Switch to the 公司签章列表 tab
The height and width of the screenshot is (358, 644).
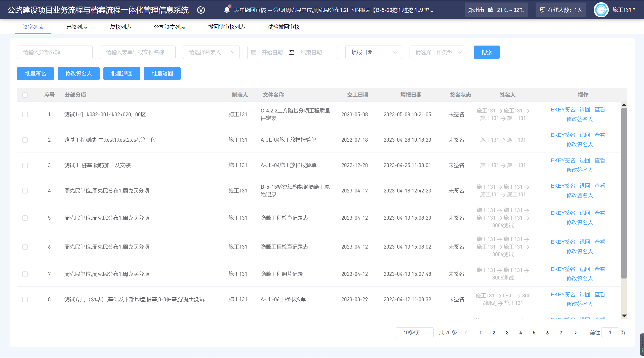coord(170,27)
